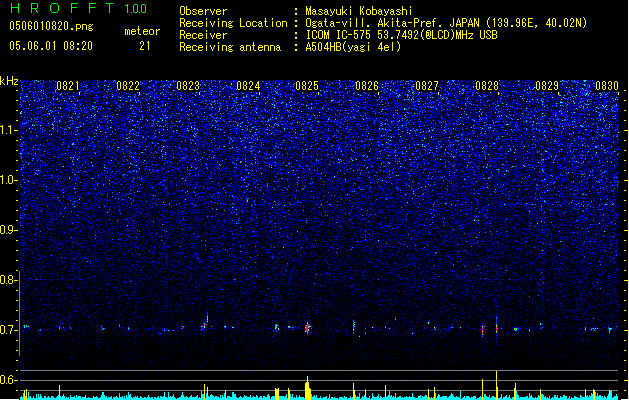Click the antenna text A504HB(yagi 4el)
This screenshot has height=400, width=629.
coord(353,47)
